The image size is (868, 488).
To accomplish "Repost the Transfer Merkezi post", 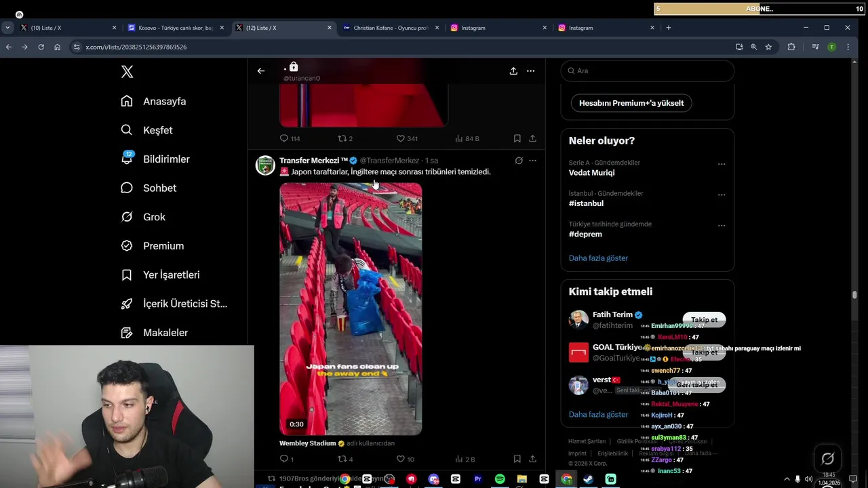I will pos(345,459).
